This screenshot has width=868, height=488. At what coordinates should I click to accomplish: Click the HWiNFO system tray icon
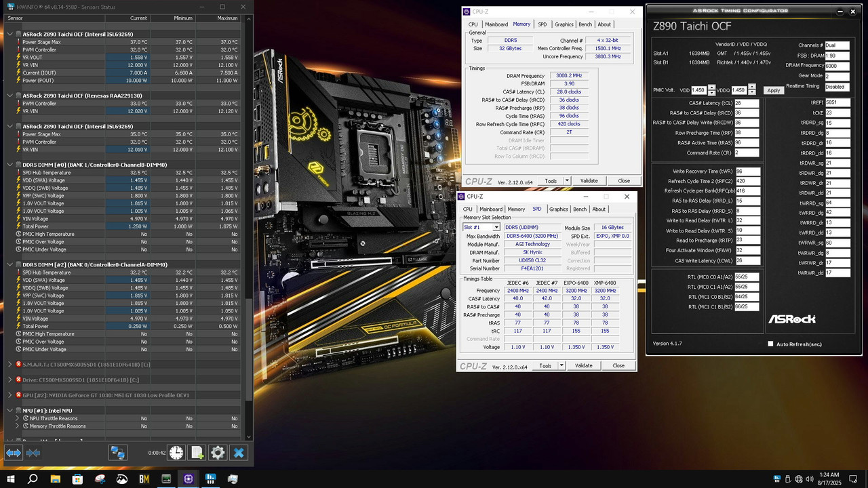pos(778,479)
